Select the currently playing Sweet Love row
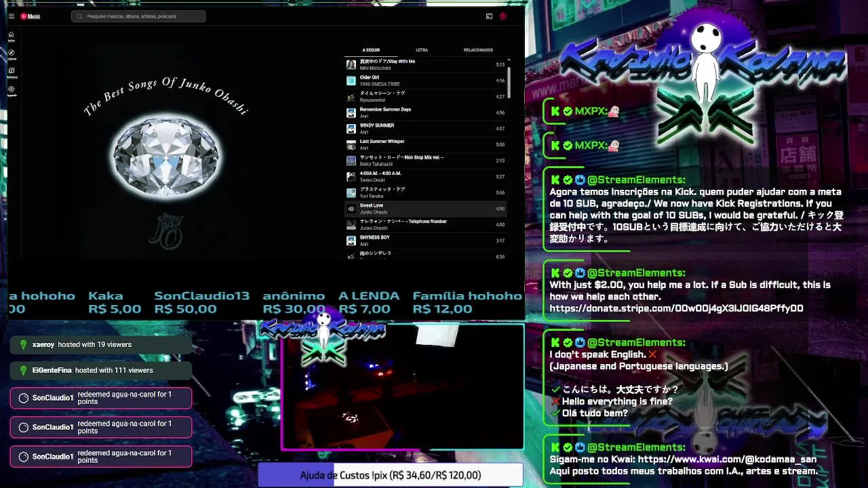The height and width of the screenshot is (488, 868). click(x=425, y=209)
